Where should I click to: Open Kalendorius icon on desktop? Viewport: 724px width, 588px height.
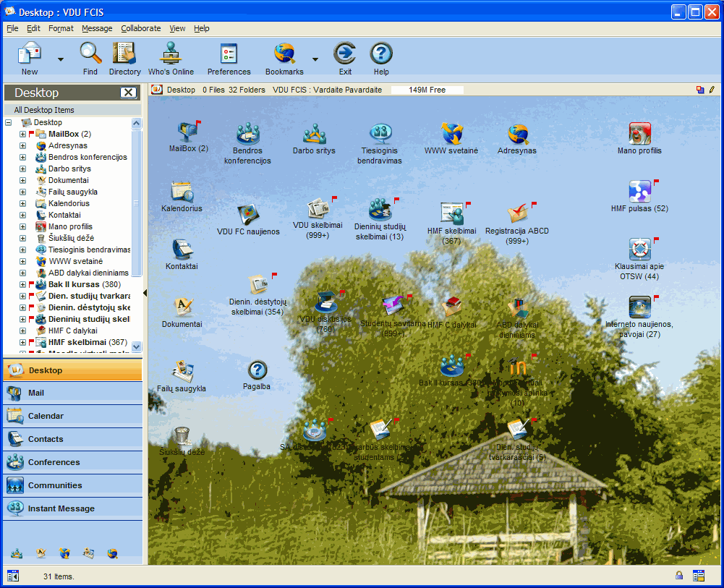(x=182, y=192)
